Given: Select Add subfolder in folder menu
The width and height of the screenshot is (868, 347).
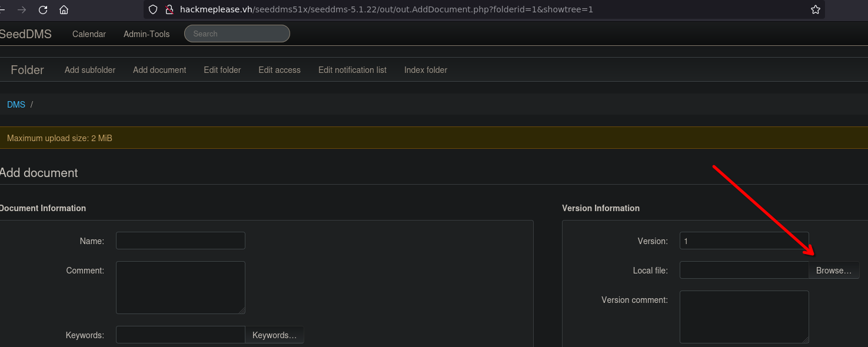Looking at the screenshot, I should [x=90, y=70].
